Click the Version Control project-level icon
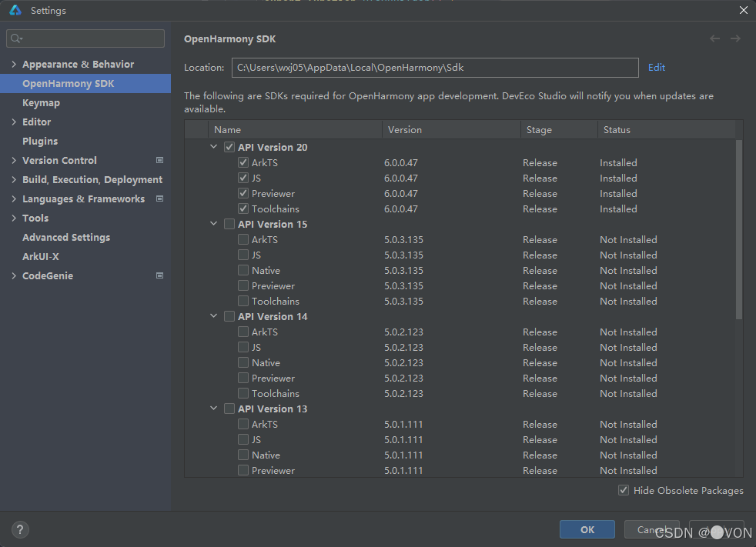 pyautogui.click(x=159, y=160)
